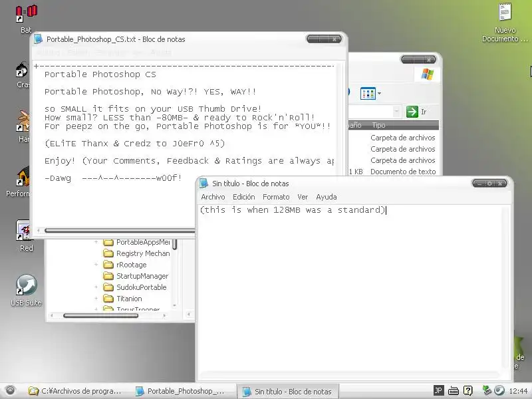Select the second Carpeta de archivos row
The image size is (532, 399).
click(403, 149)
